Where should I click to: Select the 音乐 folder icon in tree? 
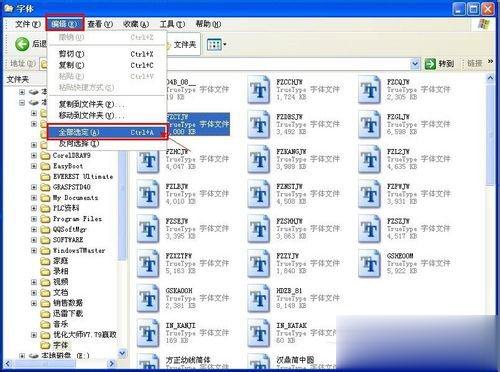[45, 324]
